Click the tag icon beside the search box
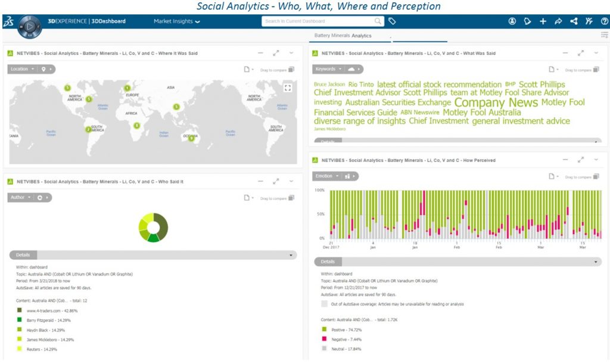 (x=391, y=21)
